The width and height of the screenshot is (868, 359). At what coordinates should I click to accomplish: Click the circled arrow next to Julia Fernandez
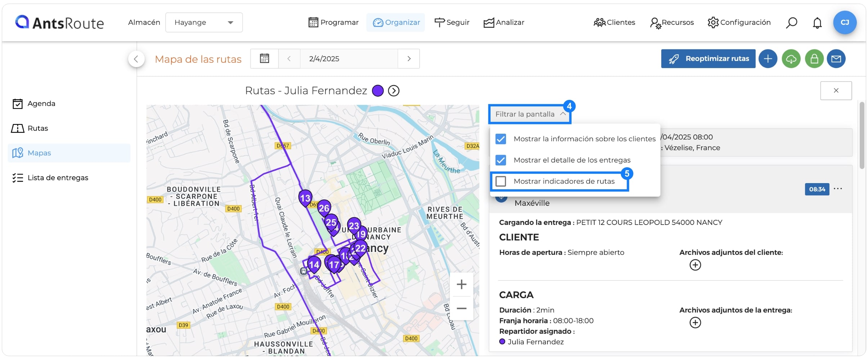(x=394, y=90)
